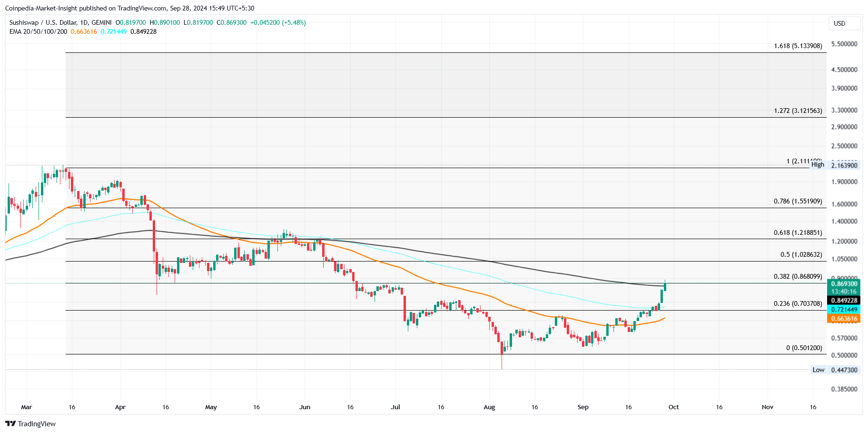Click the USD currency toggle button
The width and height of the screenshot is (868, 433).
coord(845,22)
